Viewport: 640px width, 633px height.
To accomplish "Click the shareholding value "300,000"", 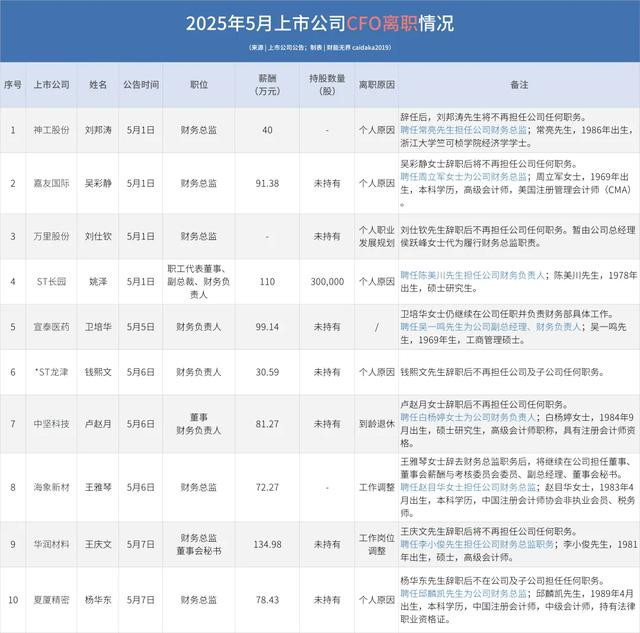I will tap(327, 282).
